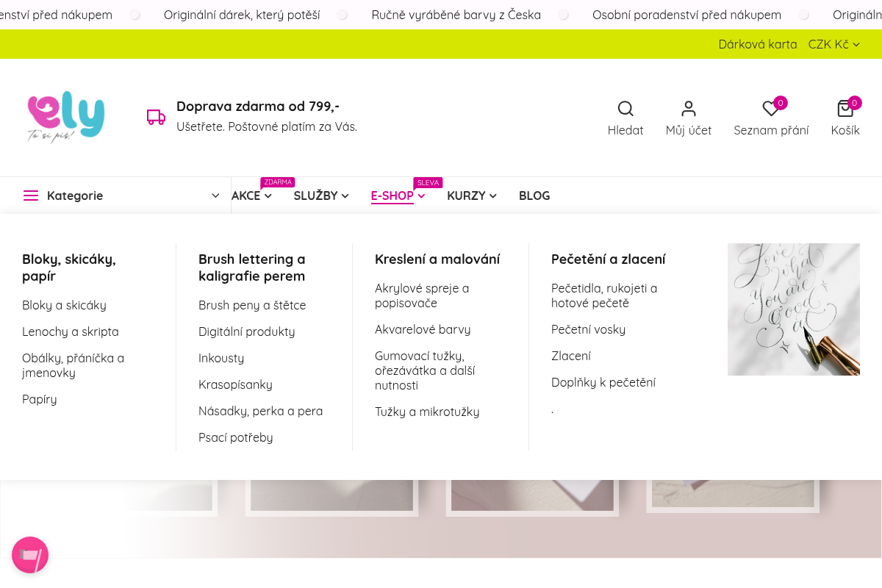Open the search magnifier icon
Image resolution: width=882 pixels, height=588 pixels.
point(625,109)
